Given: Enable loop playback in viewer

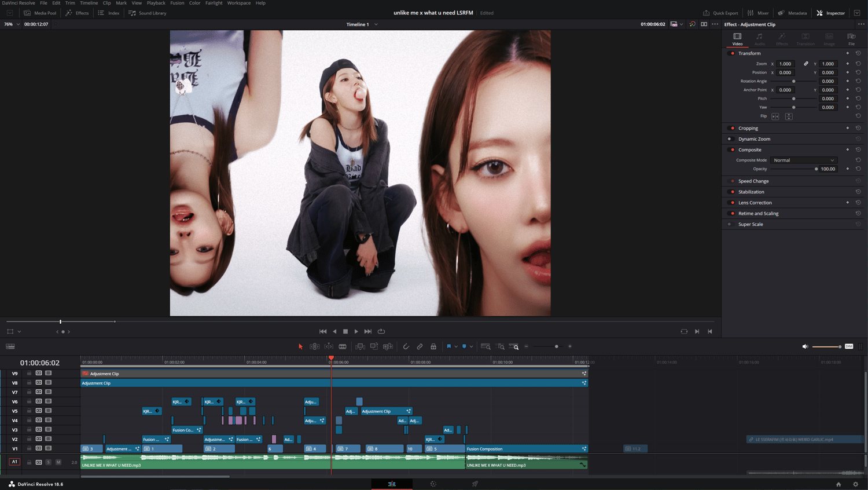Looking at the screenshot, I should pyautogui.click(x=381, y=331).
